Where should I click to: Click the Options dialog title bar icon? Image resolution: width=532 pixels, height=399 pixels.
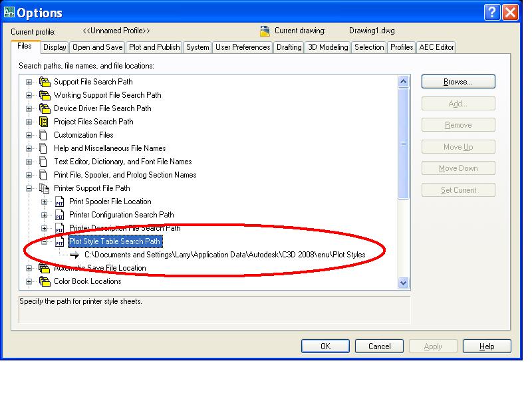pos(9,13)
